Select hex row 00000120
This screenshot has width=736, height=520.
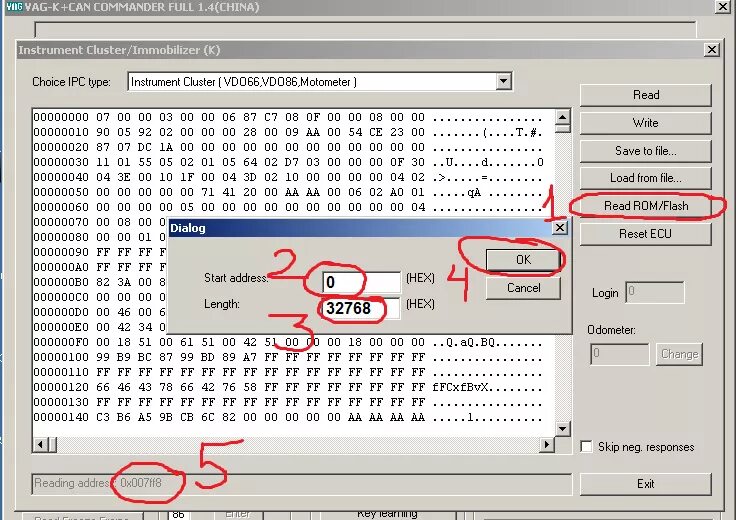(288, 388)
